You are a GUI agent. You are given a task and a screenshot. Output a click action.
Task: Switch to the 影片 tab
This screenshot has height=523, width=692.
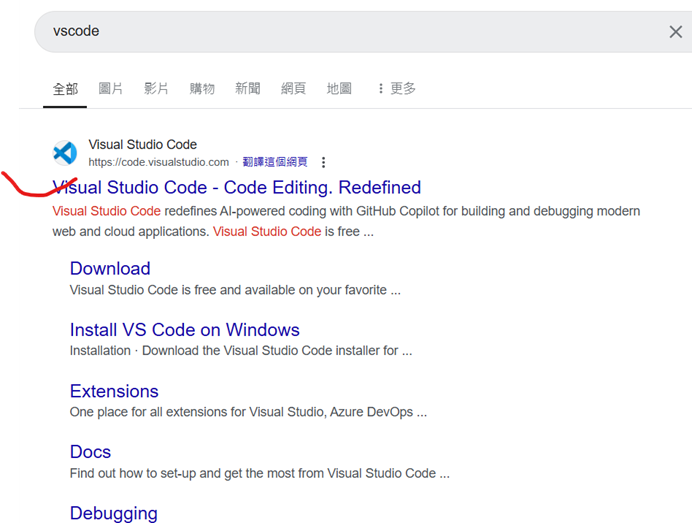tap(156, 88)
